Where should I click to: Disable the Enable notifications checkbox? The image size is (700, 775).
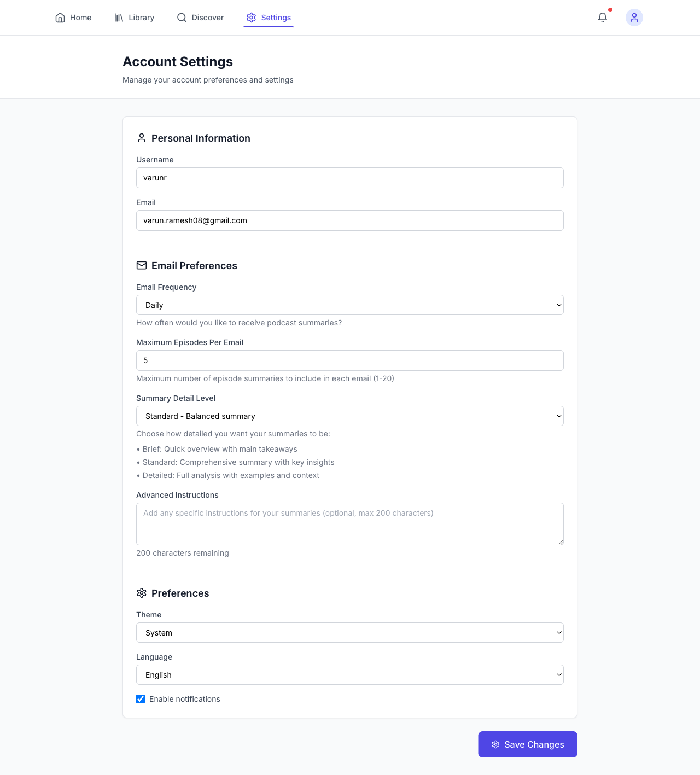point(141,699)
